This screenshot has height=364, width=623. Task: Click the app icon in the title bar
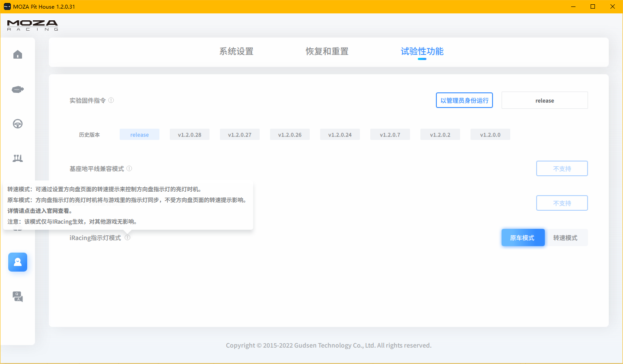pyautogui.click(x=7, y=6)
